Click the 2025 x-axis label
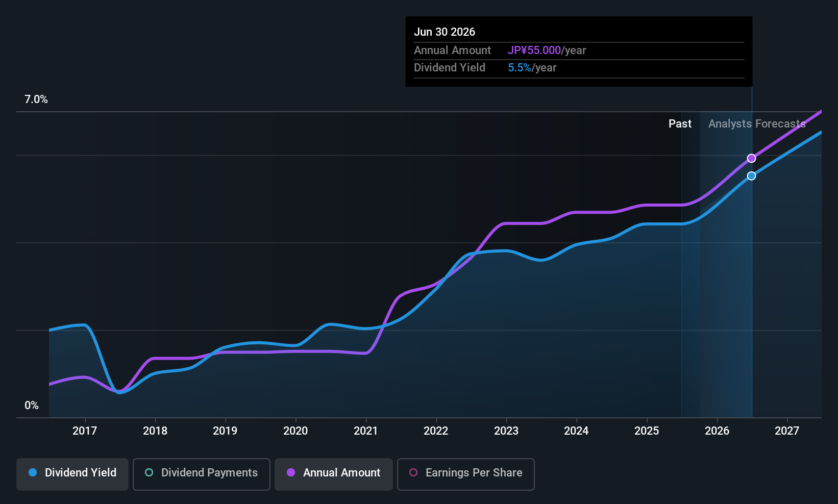Image resolution: width=838 pixels, height=504 pixels. click(x=647, y=431)
